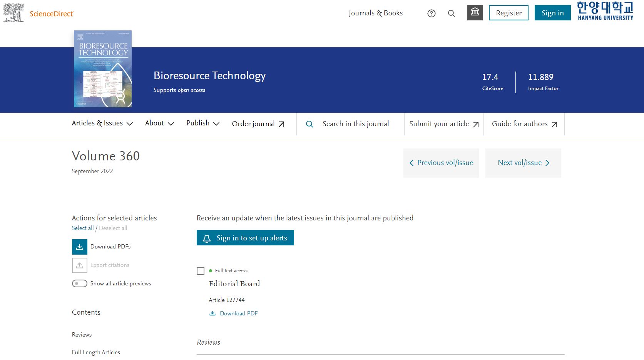Open Guide for authors link

(x=524, y=124)
